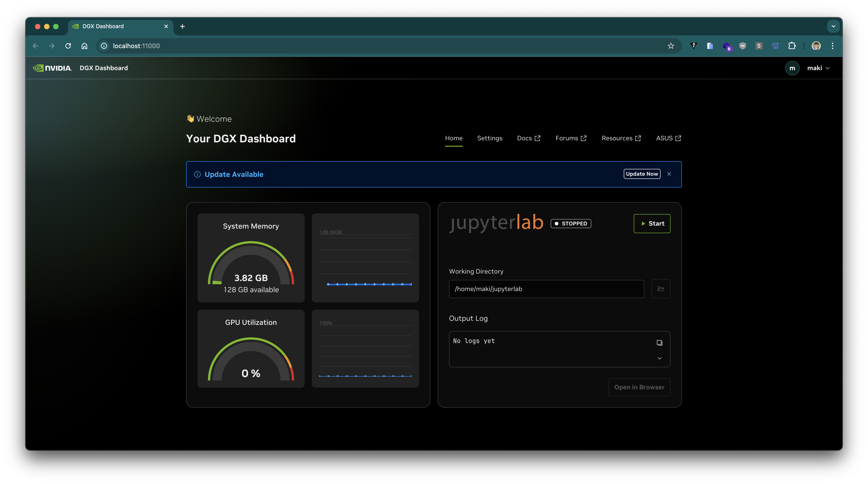Screen dimensions: 868x484
Task: Go to browser home page icon
Action: (84, 46)
